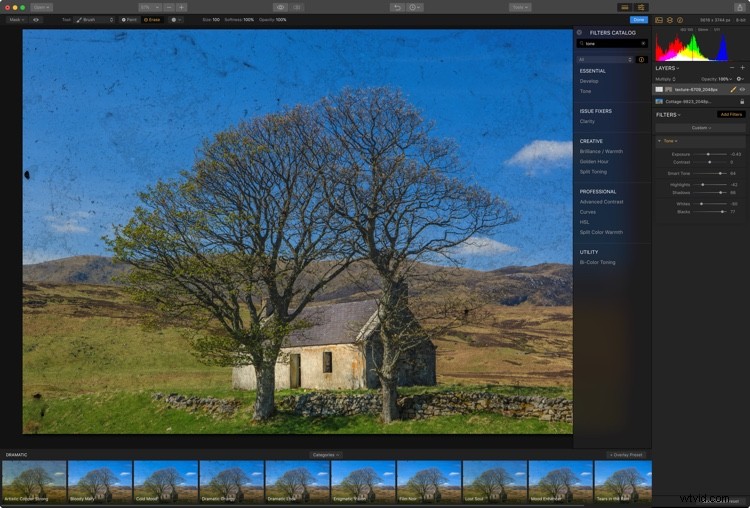Show histogram panel icon below toolbar

point(659,20)
